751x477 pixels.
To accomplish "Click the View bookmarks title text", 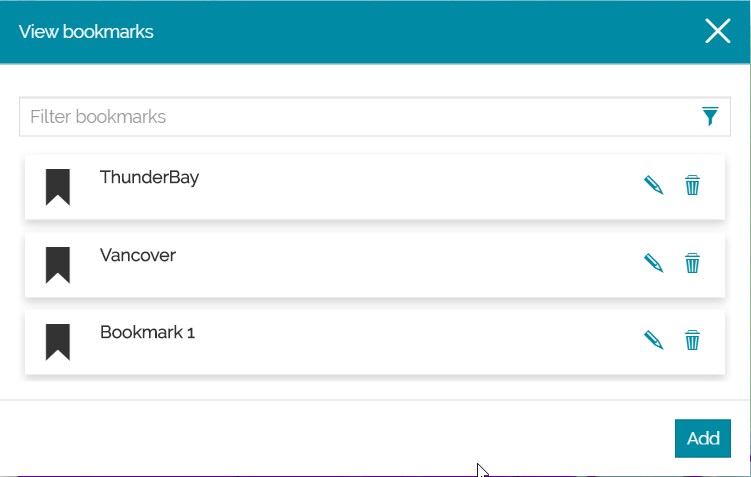I will pos(86,32).
